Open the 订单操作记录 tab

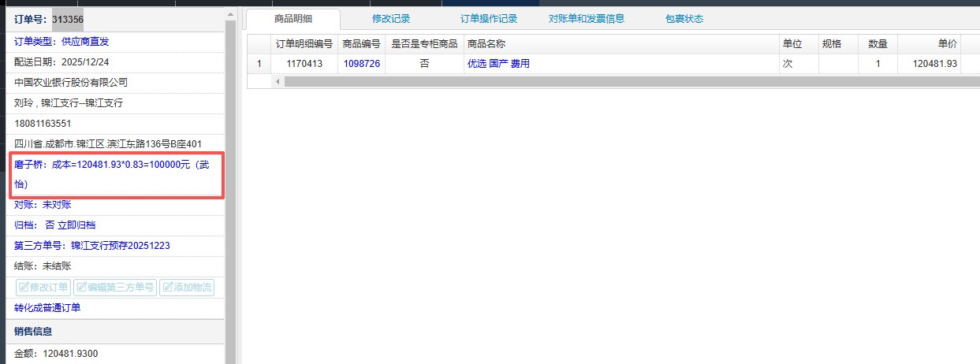click(489, 19)
